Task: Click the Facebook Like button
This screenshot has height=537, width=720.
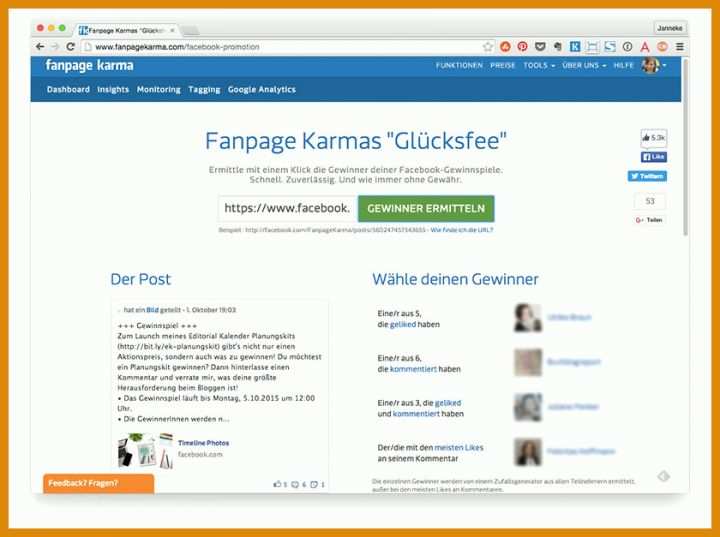Action: point(654,157)
